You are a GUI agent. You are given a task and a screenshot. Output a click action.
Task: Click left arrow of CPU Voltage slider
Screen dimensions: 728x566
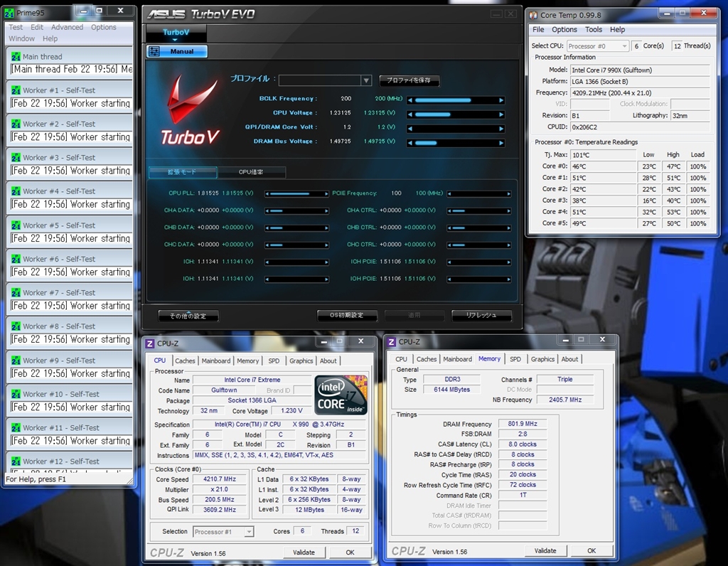pos(409,114)
